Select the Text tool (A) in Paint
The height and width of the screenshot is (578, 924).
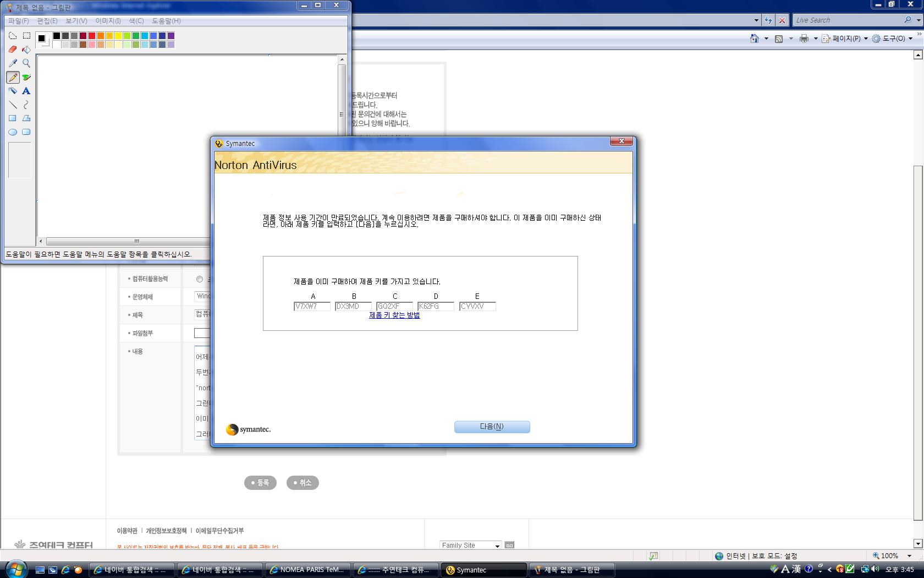tap(26, 91)
